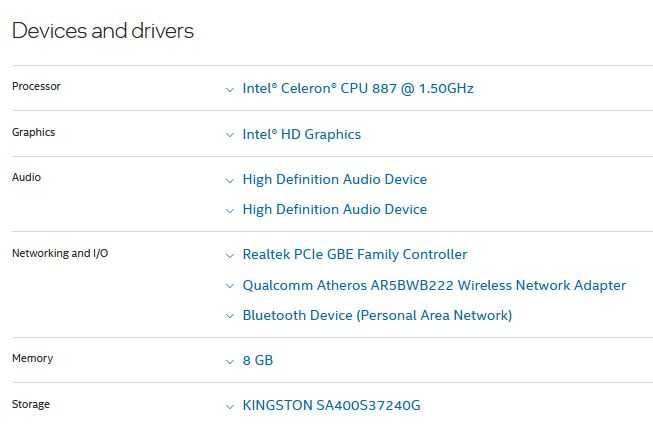Expand the 8 GB memory chevron
The width and height of the screenshot is (653, 432).
pos(229,362)
